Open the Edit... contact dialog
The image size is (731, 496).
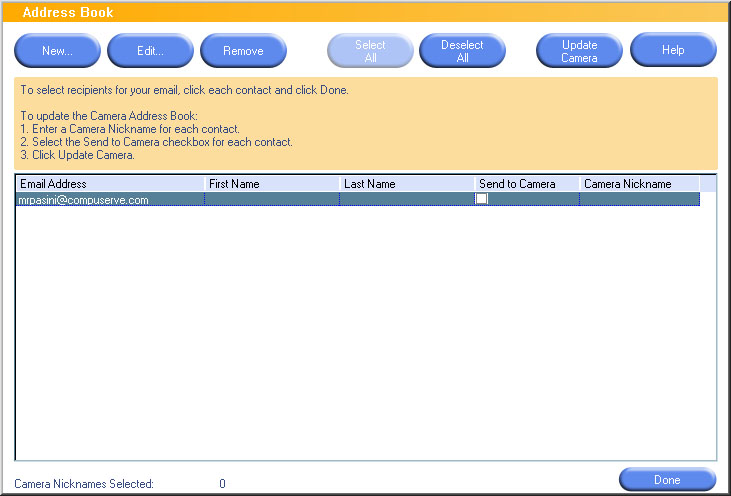point(150,51)
